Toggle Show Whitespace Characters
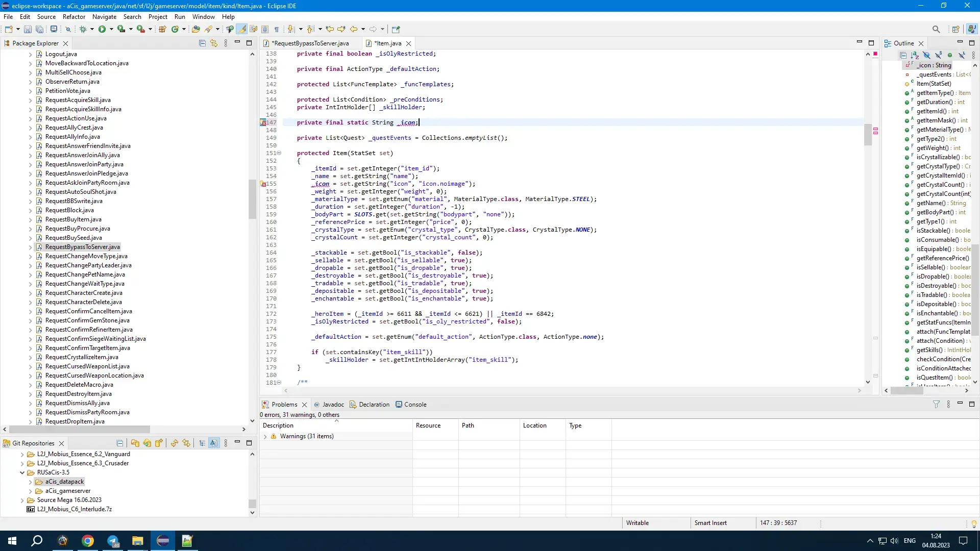 tap(276, 29)
